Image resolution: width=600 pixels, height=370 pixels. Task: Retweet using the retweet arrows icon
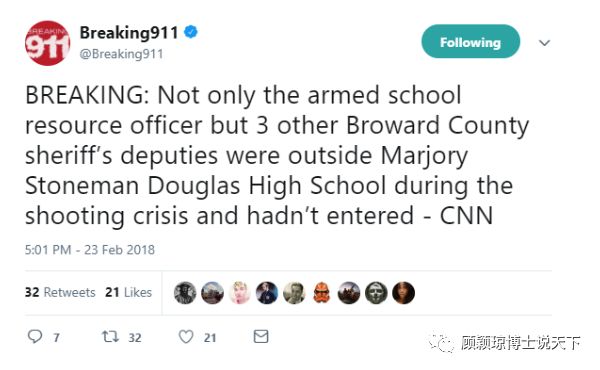(110, 336)
